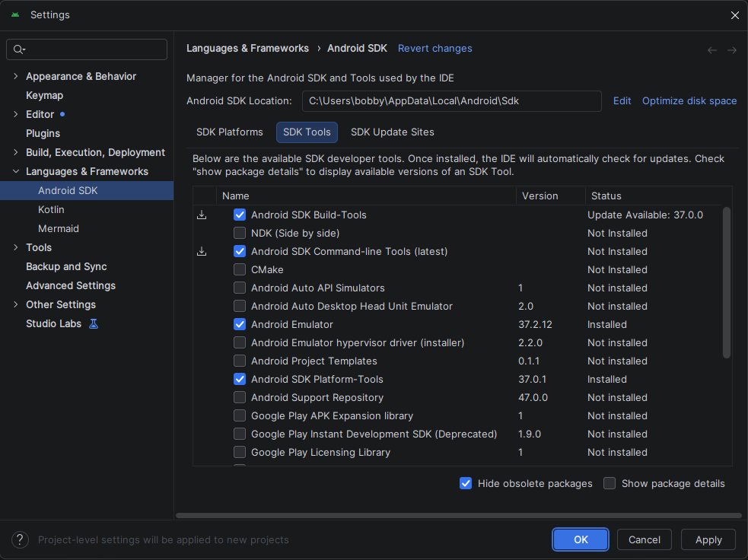The image size is (748, 560).
Task: Check Google Play Licensing Library
Action: (240, 452)
